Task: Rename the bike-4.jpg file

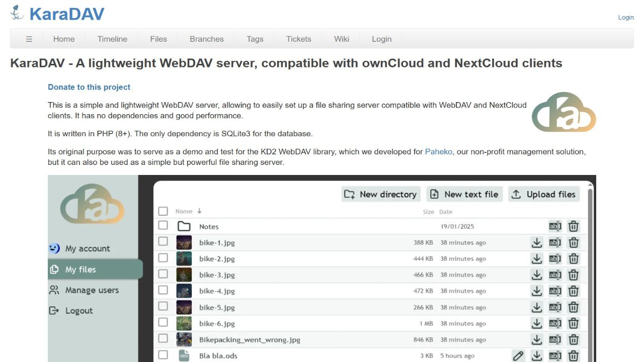Action: tap(555, 291)
